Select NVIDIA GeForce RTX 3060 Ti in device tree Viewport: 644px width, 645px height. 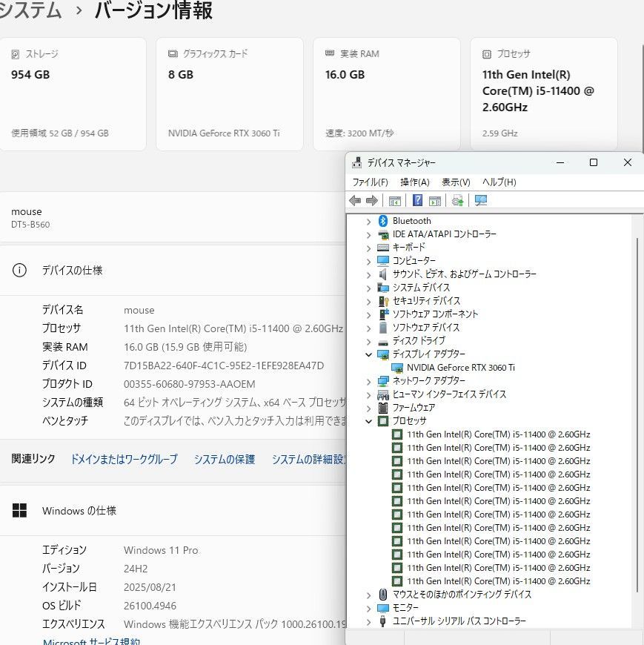coord(461,367)
